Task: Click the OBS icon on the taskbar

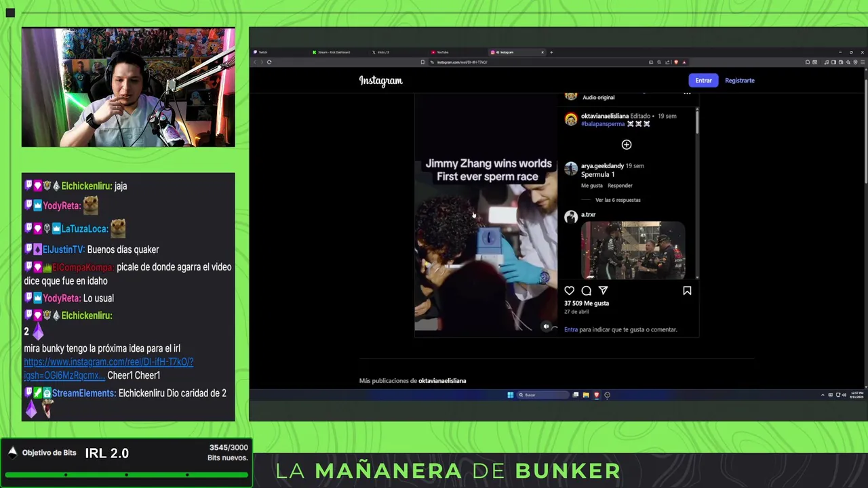Action: click(x=607, y=395)
